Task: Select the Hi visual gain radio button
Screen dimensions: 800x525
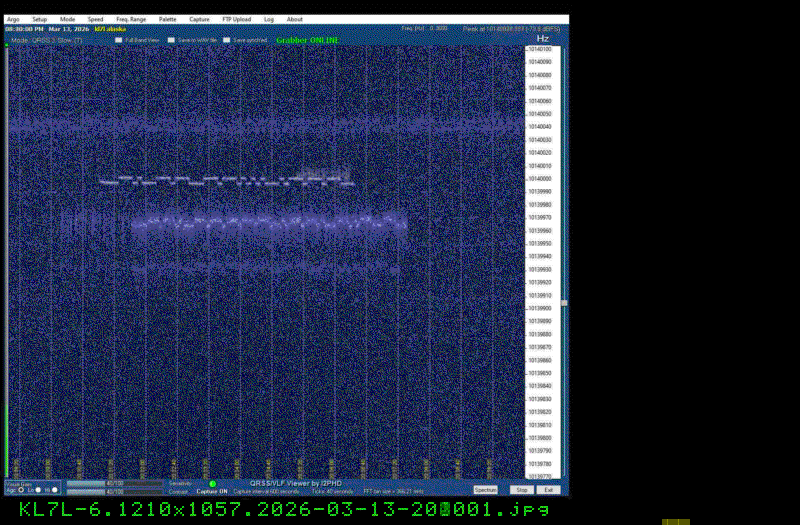Action: pyautogui.click(x=55, y=490)
